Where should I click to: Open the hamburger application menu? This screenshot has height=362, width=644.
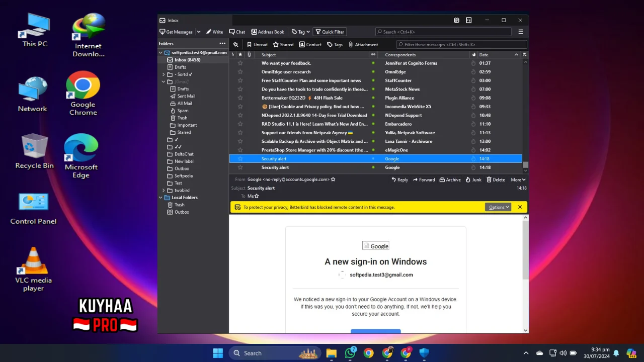coord(521,32)
